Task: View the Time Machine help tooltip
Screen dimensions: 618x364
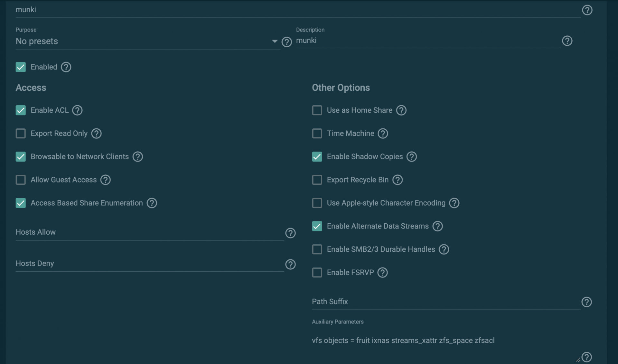Action: (383, 133)
